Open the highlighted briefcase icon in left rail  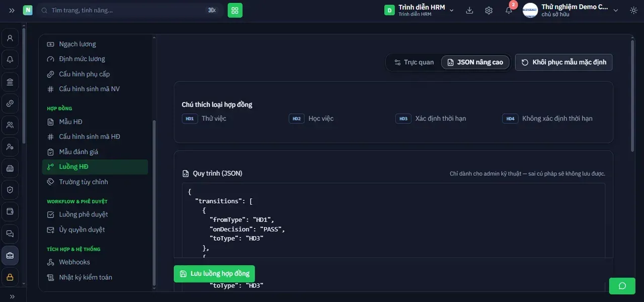click(x=10, y=255)
